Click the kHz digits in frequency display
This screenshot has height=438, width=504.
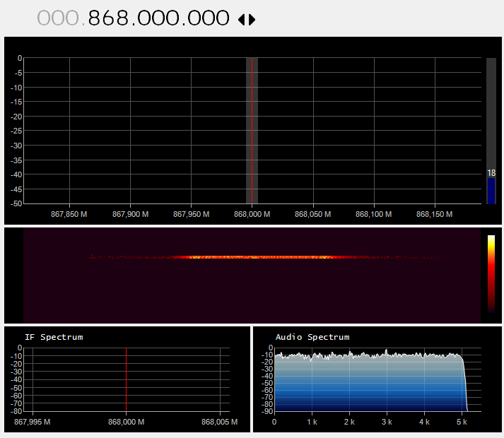click(158, 18)
